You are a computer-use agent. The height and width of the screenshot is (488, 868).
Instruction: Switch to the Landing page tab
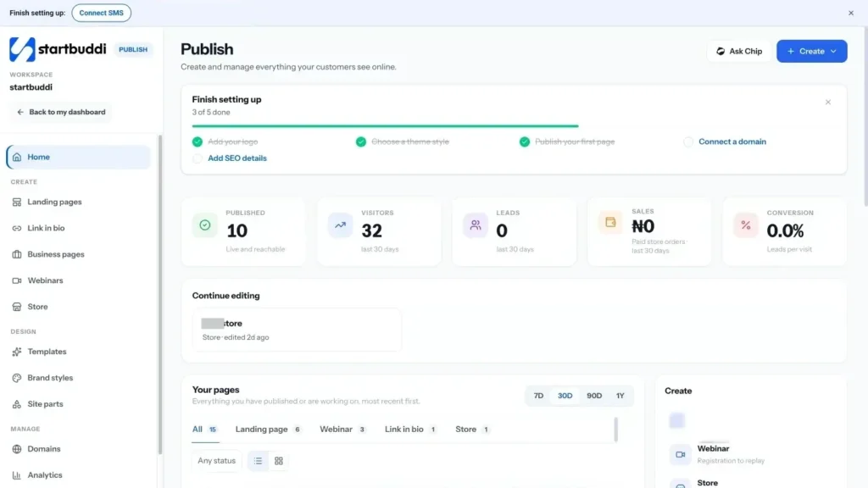(268, 430)
